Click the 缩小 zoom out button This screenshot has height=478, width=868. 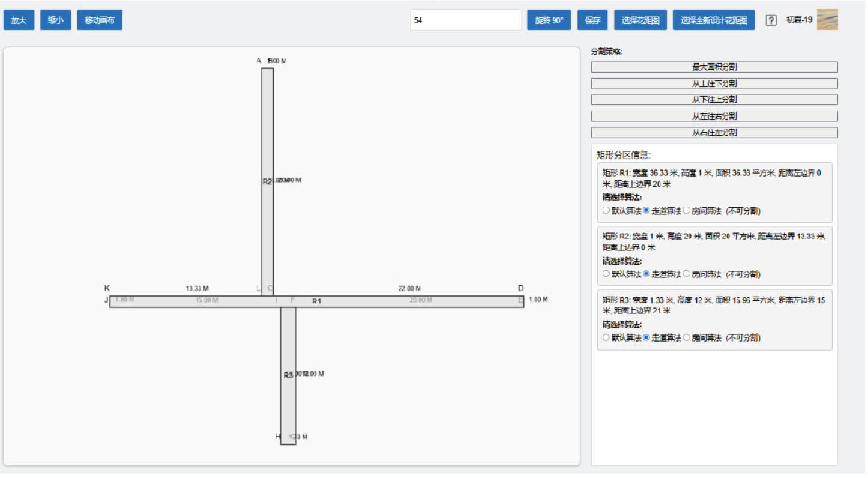click(x=56, y=20)
